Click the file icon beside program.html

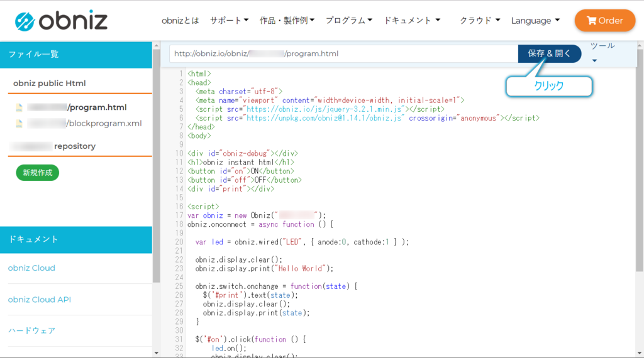[x=19, y=107]
